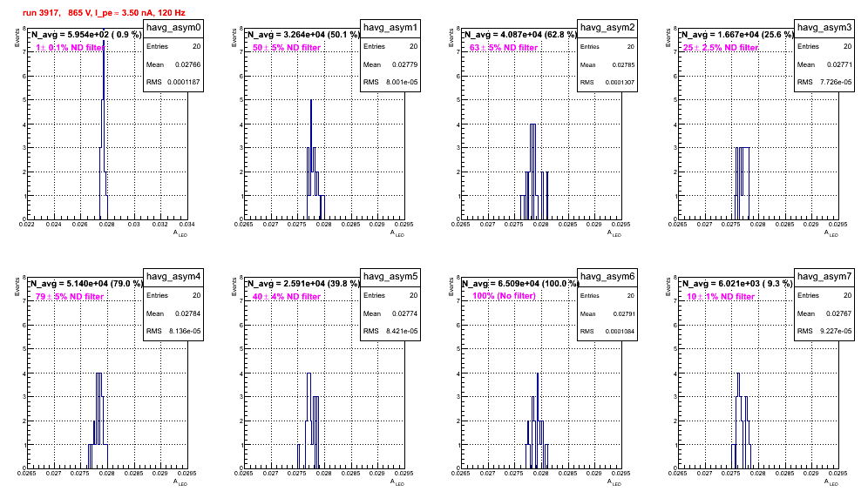Click the A_LED x-axis title of havg_asym6
The width and height of the screenshot is (868, 498).
[x=614, y=482]
